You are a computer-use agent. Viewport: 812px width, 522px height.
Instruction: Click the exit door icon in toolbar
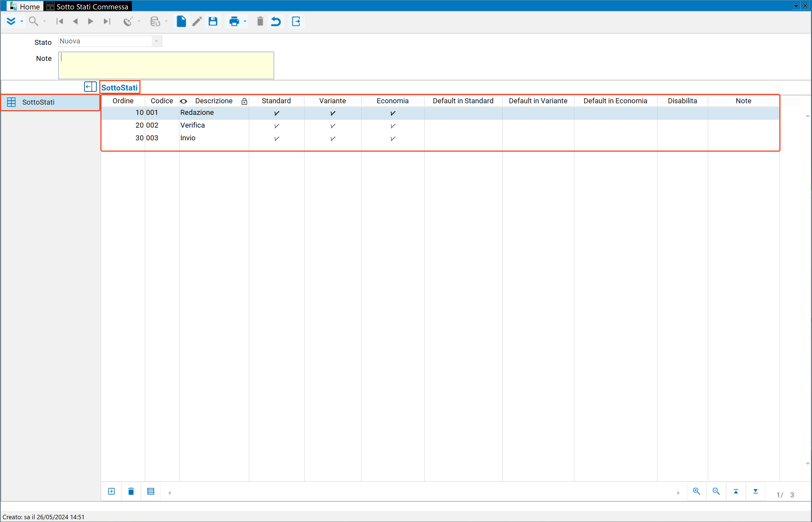point(296,21)
